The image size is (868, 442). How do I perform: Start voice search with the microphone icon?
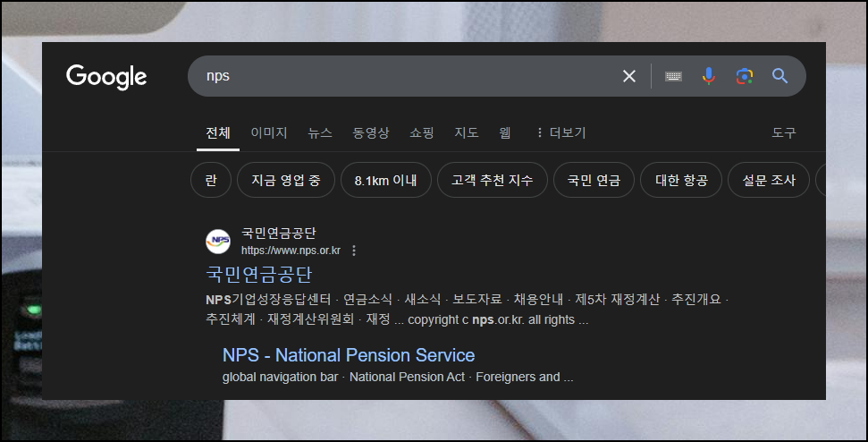[x=709, y=76]
